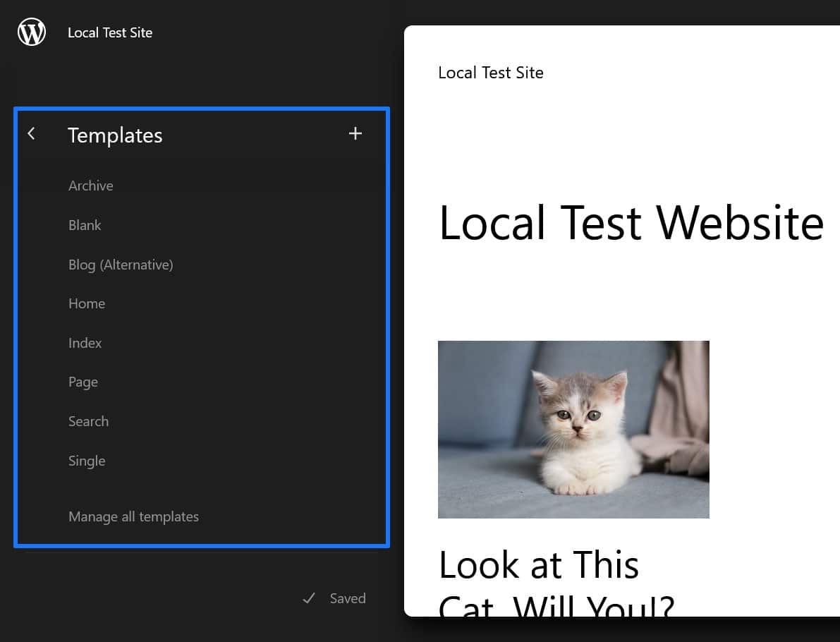
Task: Go back using the chevron beside Templates
Action: pyautogui.click(x=31, y=134)
